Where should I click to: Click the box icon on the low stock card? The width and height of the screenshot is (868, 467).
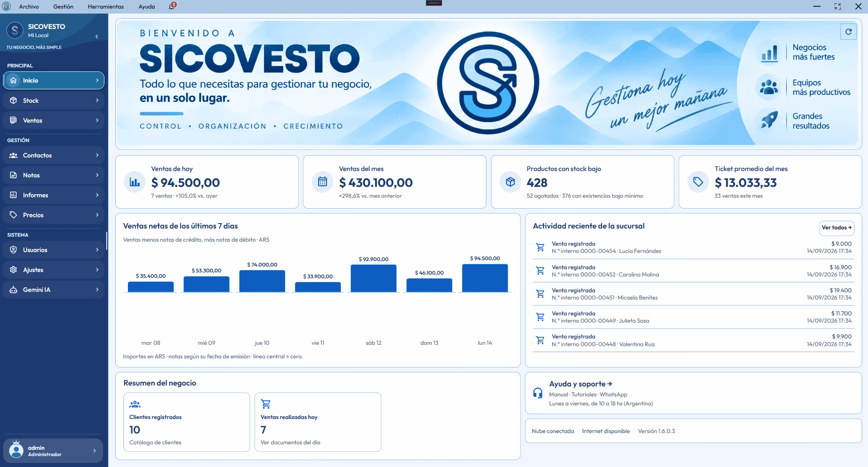tap(510, 182)
